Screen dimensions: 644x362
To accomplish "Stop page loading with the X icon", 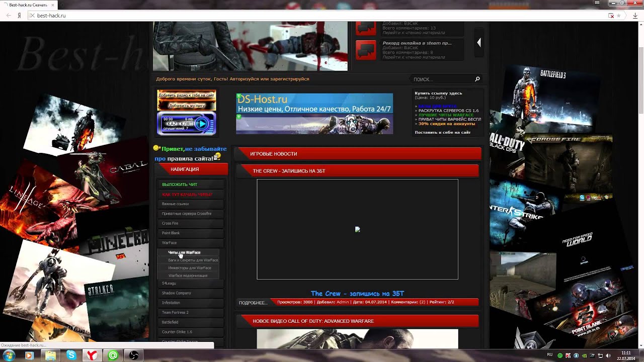I will click(32, 16).
